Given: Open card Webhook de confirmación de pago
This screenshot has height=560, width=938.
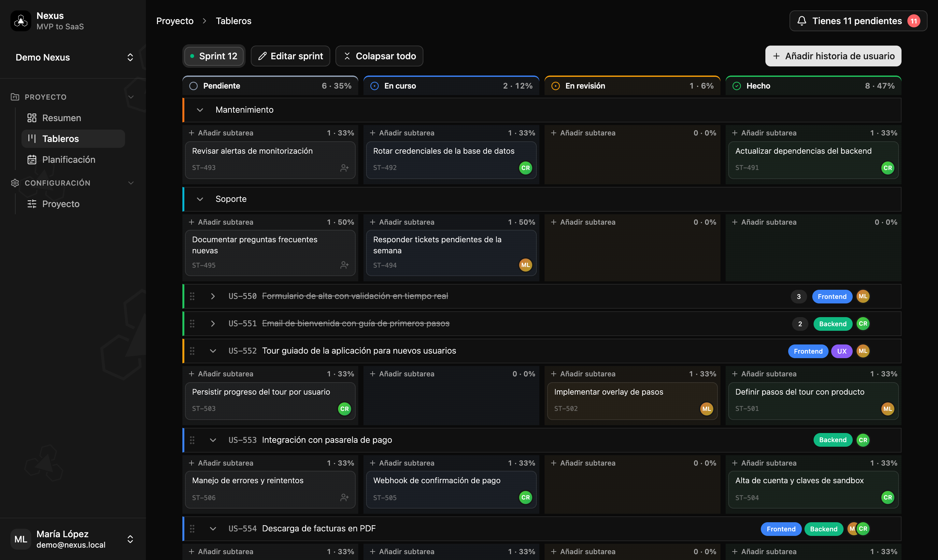Looking at the screenshot, I should point(451,489).
